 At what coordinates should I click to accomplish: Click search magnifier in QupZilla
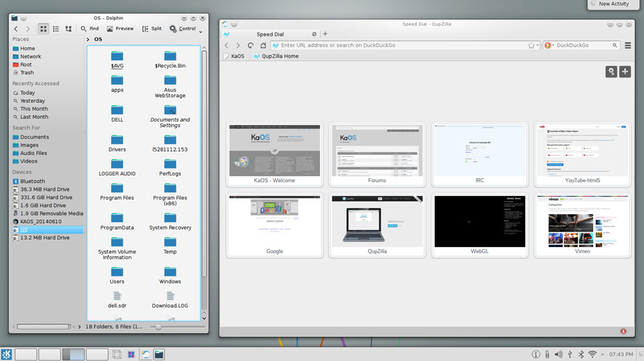click(x=615, y=46)
